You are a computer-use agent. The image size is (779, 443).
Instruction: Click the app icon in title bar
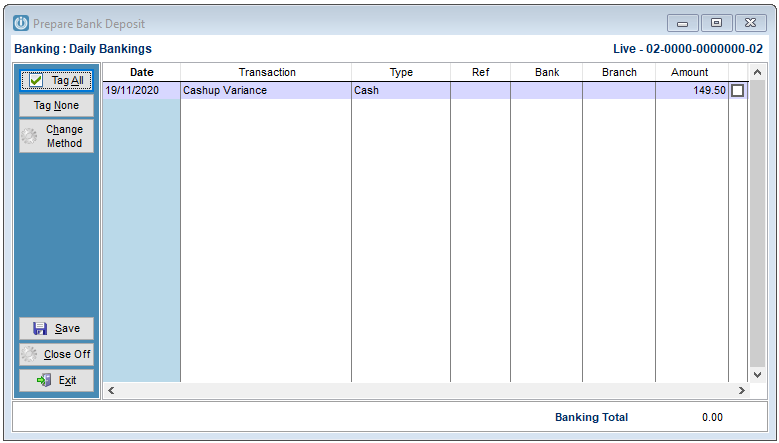coord(21,23)
